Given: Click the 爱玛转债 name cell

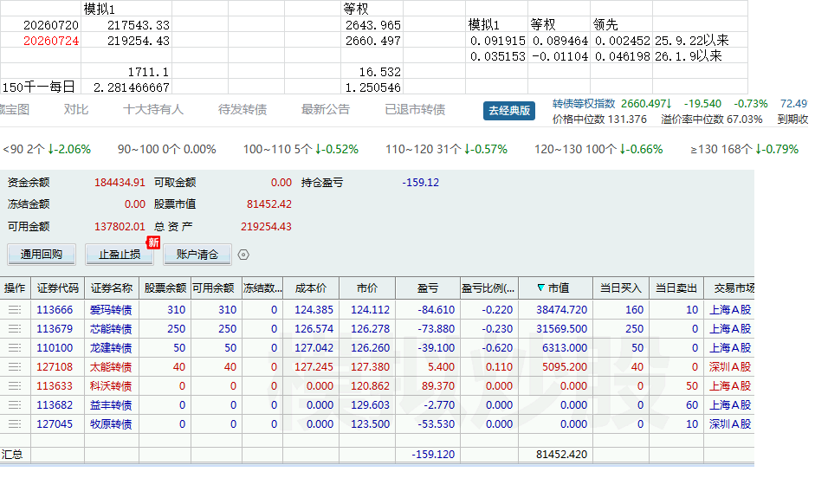Looking at the screenshot, I should coord(111,310).
